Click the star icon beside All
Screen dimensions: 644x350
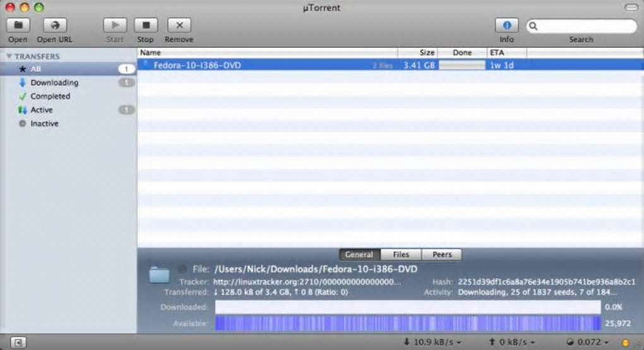coord(23,69)
